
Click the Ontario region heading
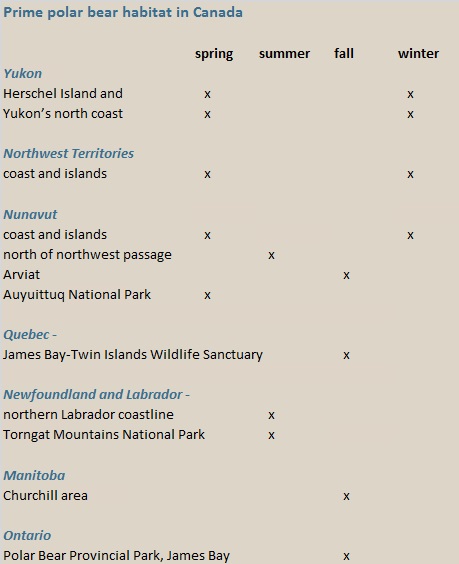(27, 536)
